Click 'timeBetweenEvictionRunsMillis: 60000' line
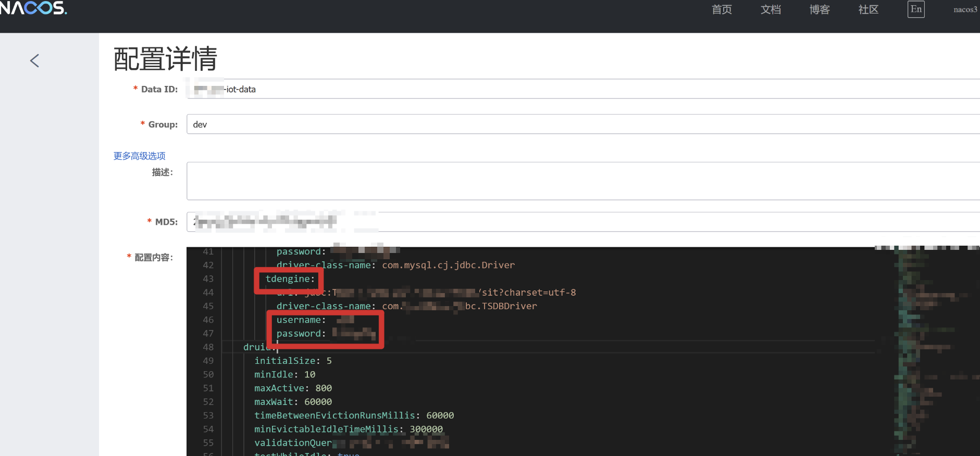Screen dimensions: 980x456 354,415
